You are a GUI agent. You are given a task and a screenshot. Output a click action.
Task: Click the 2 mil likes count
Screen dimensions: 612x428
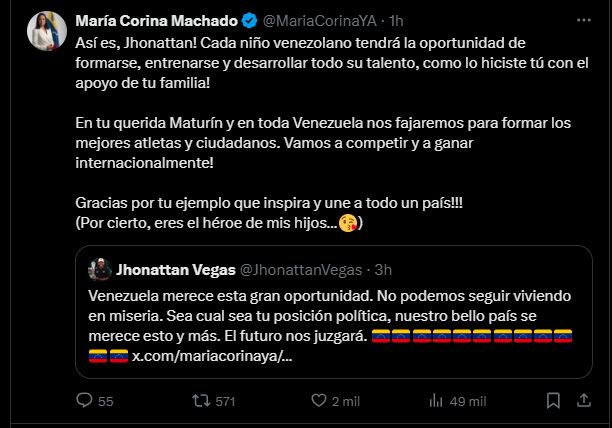[346, 401]
